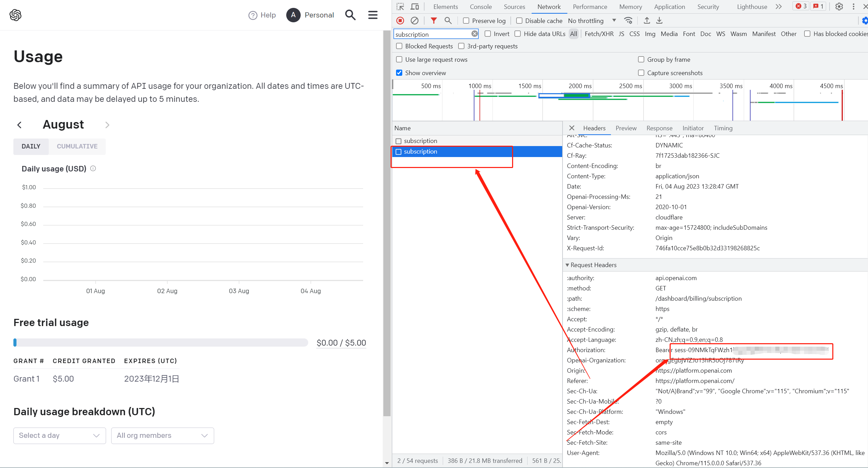Open the Console panel tab
The width and height of the screenshot is (868, 468).
coord(481,7)
